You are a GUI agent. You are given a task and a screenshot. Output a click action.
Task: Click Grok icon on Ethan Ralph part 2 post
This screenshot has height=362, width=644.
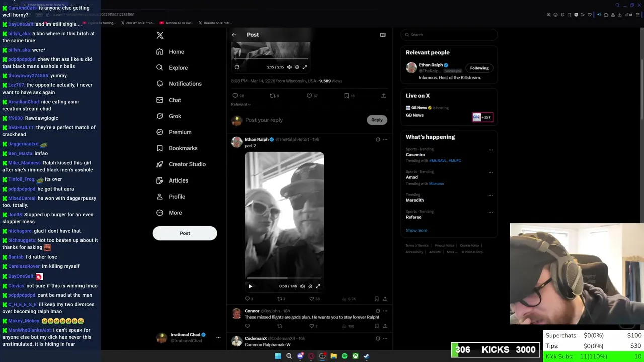[x=378, y=140]
